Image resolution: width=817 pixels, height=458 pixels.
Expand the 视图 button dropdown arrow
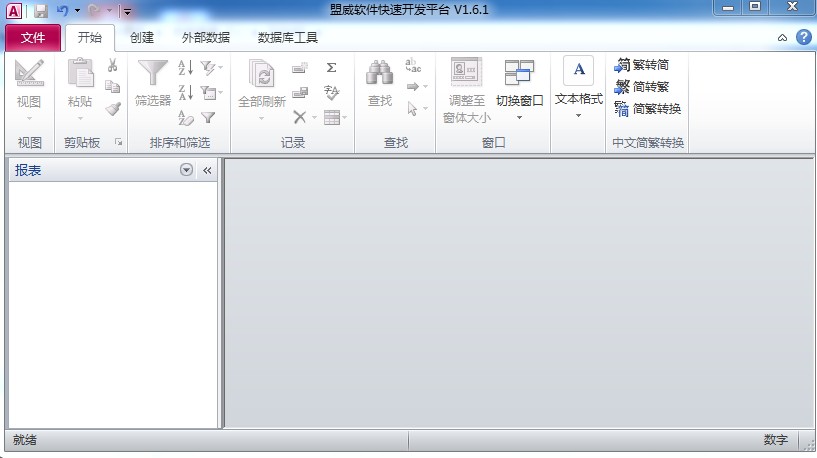(x=29, y=118)
